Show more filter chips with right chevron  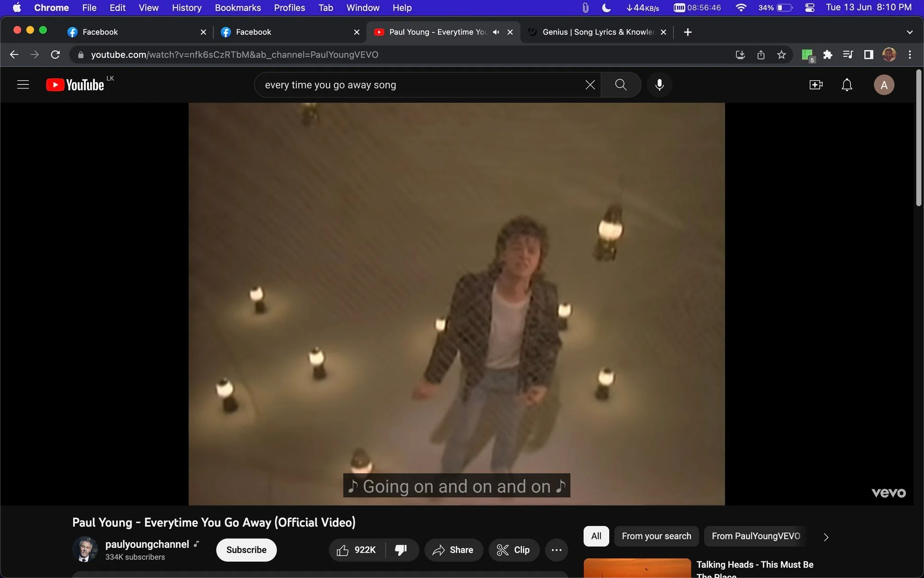[x=826, y=536]
